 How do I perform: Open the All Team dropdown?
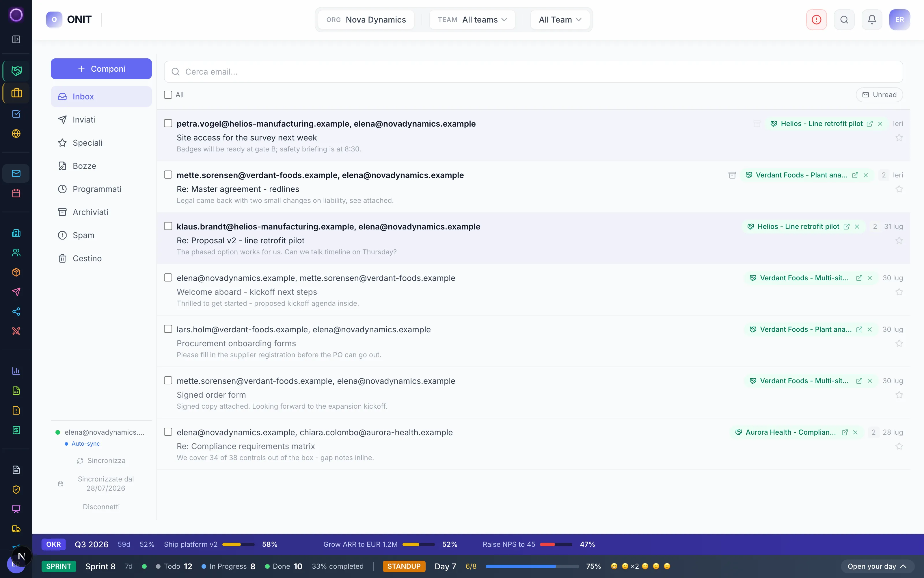(x=560, y=19)
